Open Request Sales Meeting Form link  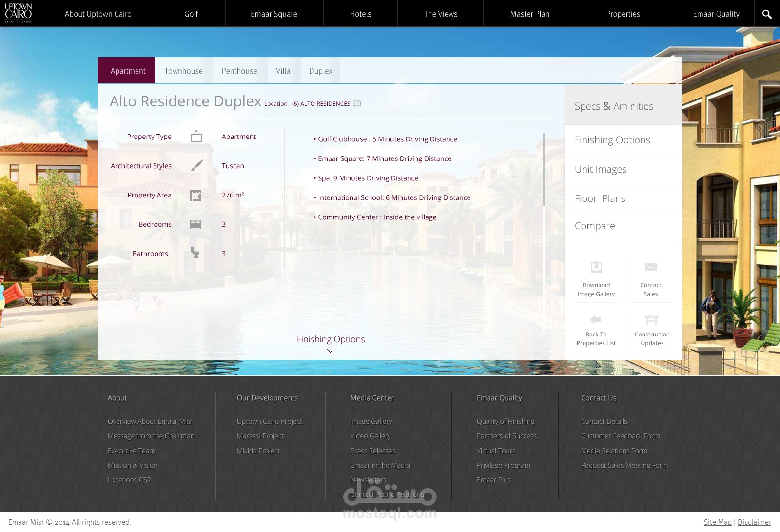(624, 465)
